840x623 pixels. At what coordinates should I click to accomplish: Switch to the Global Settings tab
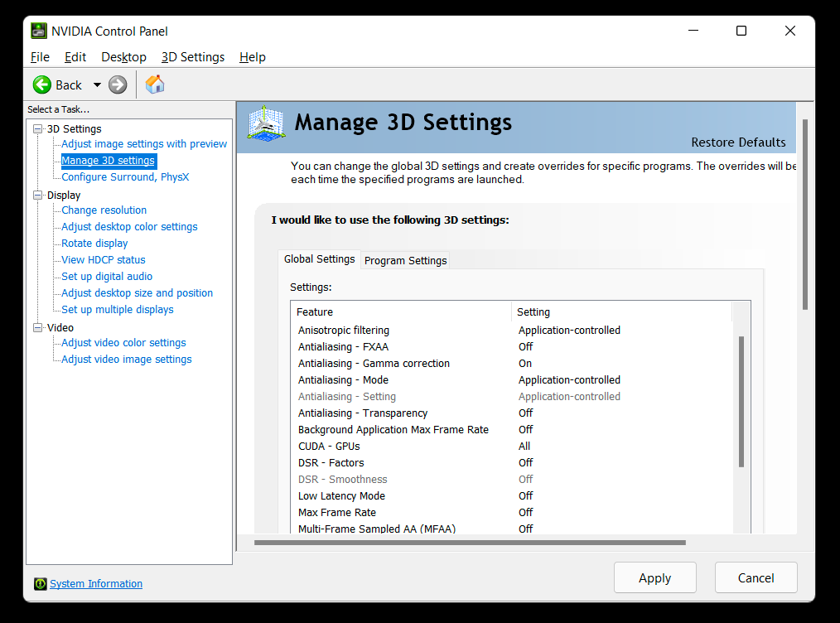click(319, 259)
